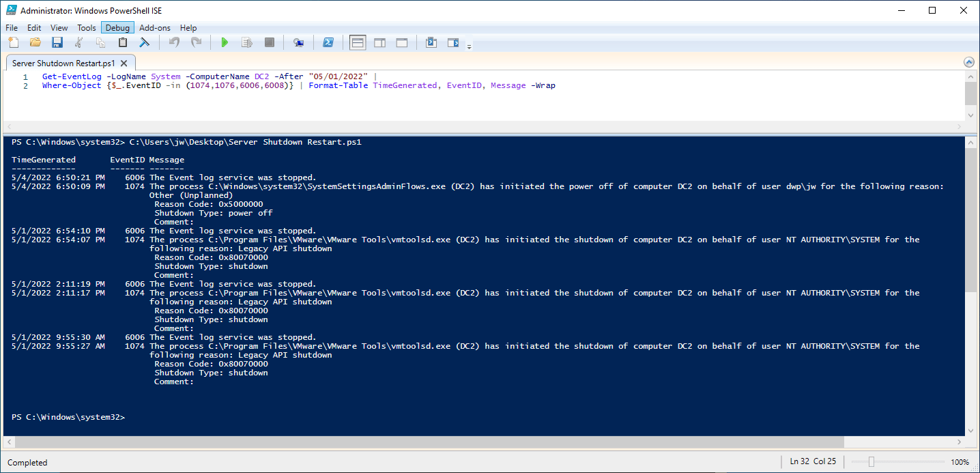The width and height of the screenshot is (980, 473).
Task: Select the Server Shutdown Restart.ps1 tab
Action: (x=63, y=63)
